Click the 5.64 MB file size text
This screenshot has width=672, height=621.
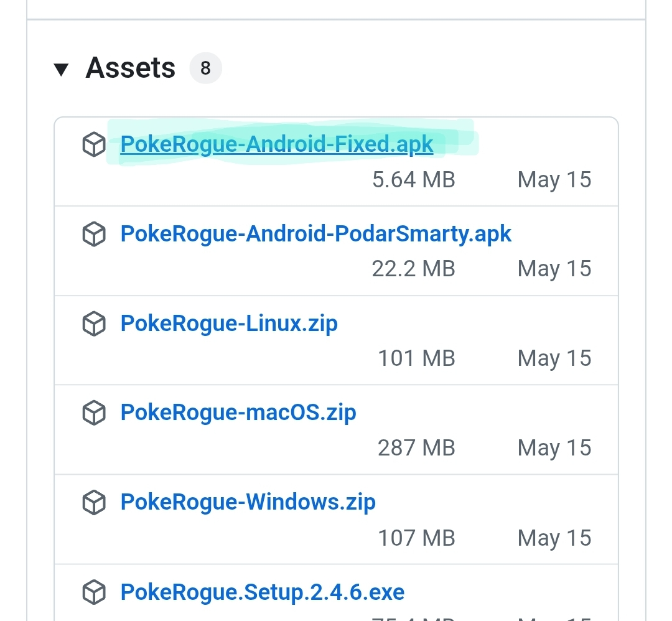tap(414, 180)
